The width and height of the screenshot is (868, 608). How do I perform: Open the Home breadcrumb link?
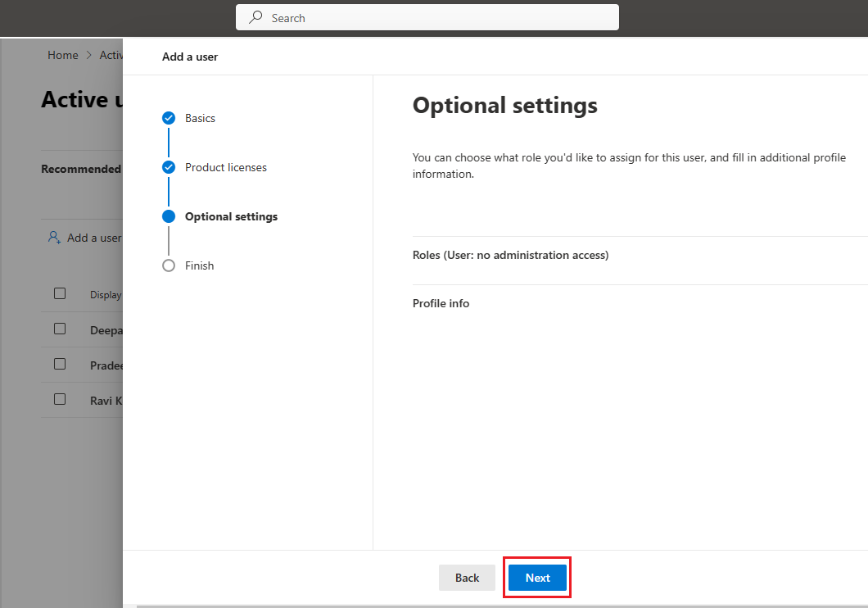pyautogui.click(x=62, y=56)
